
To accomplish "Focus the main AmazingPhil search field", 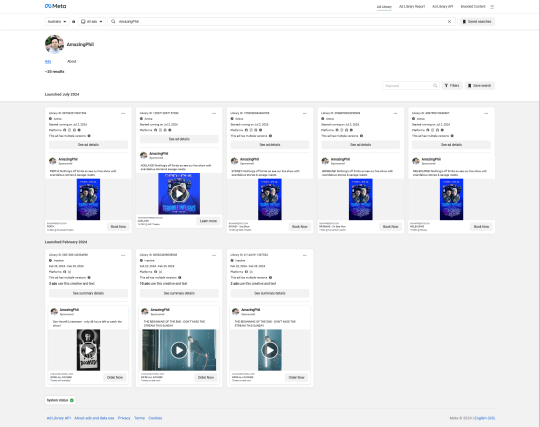I will pyautogui.click(x=282, y=21).
